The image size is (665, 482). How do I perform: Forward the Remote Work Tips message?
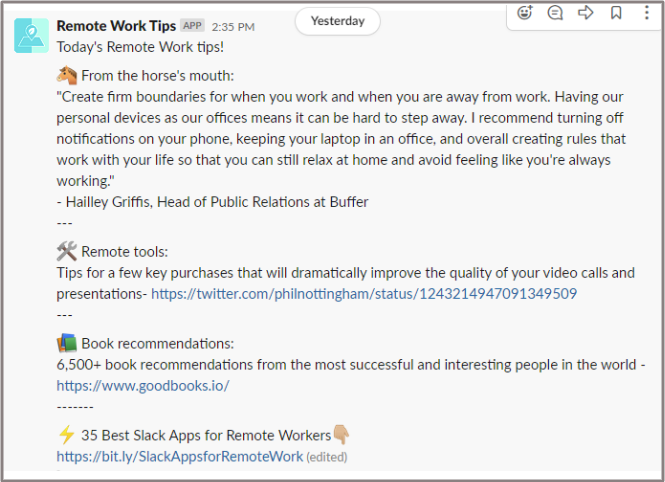click(x=586, y=13)
